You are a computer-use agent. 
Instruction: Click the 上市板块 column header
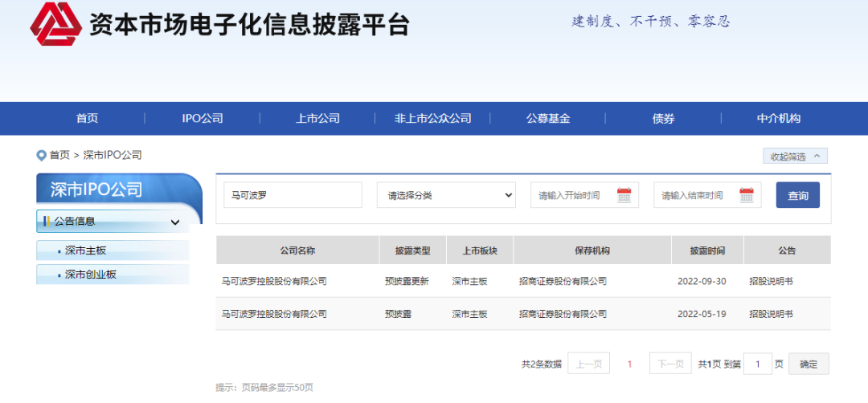pos(480,250)
